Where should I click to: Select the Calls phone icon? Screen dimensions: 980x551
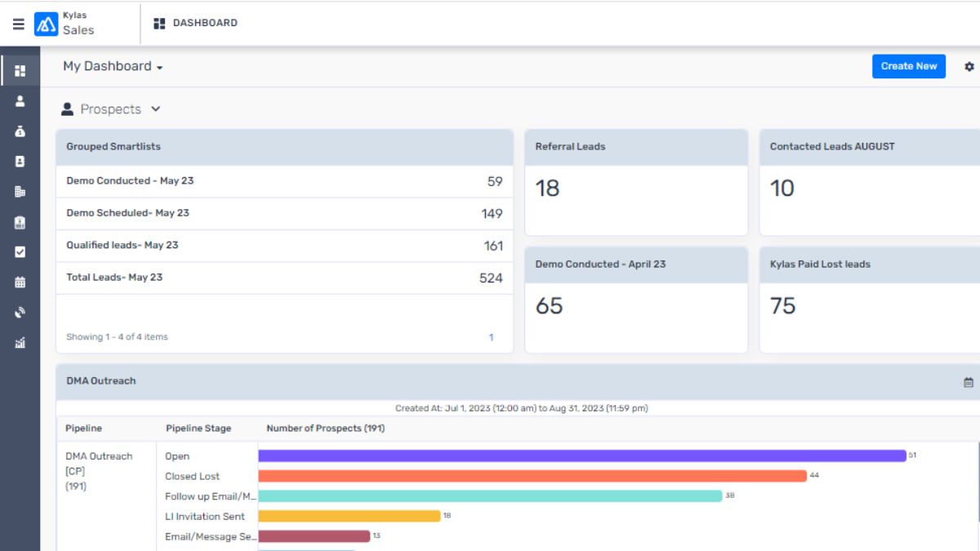[x=20, y=312]
